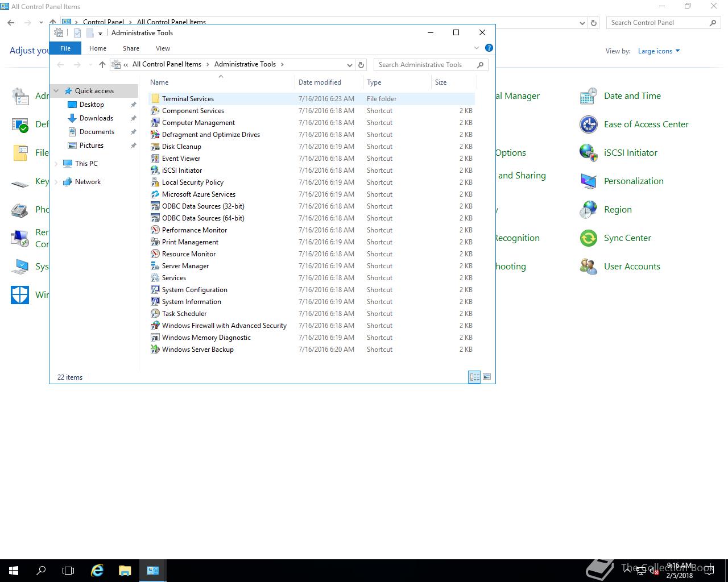
Task: Select the ODBC Data Sources (32-bit) icon
Action: click(155, 206)
